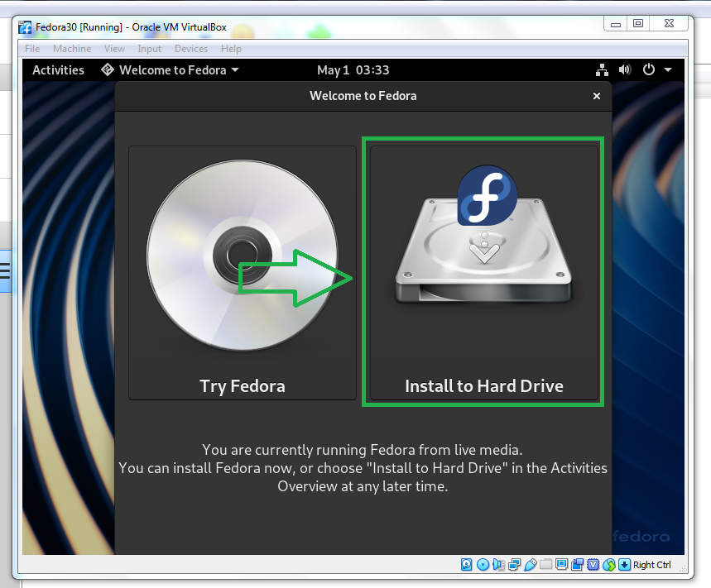Screen dimensions: 711x588
Task: Open GNOME Activities overview
Action: click(x=58, y=69)
